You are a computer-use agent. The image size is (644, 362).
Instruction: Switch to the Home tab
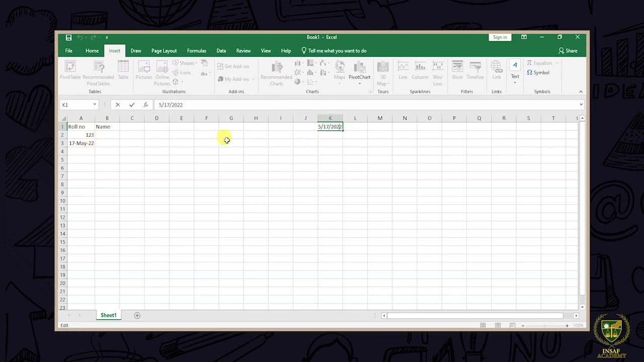tap(92, 51)
